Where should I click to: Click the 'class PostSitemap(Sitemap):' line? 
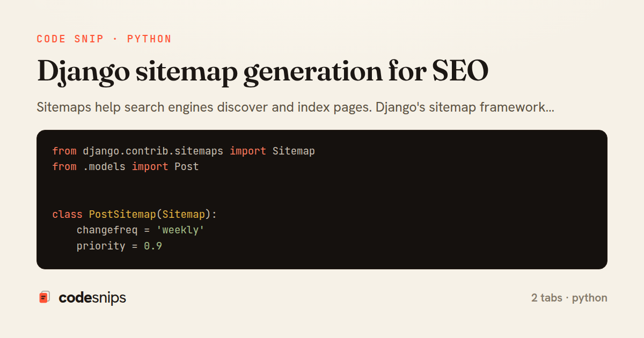(135, 215)
